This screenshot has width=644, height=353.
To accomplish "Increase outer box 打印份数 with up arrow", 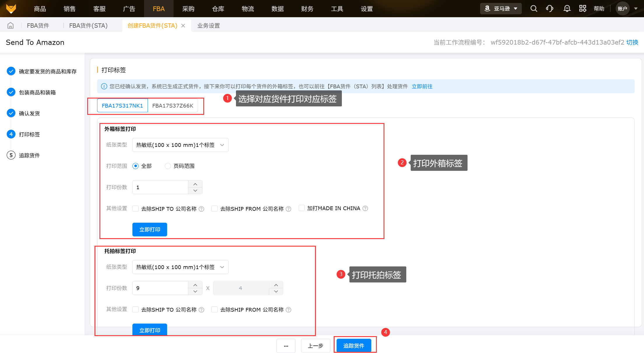I will [x=195, y=184].
